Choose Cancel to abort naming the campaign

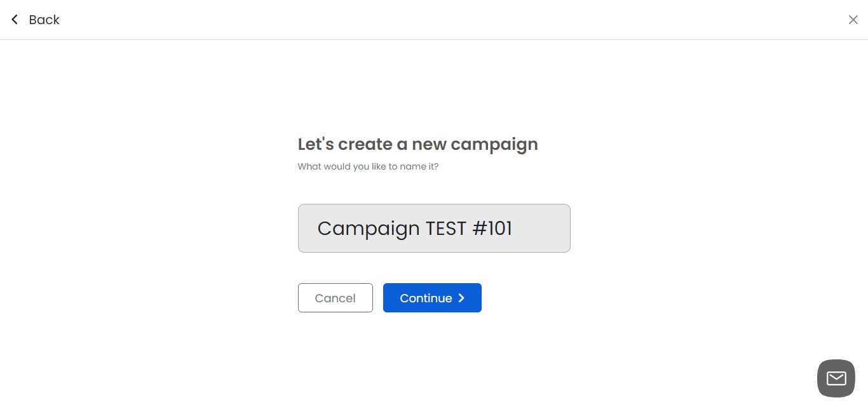tap(335, 298)
